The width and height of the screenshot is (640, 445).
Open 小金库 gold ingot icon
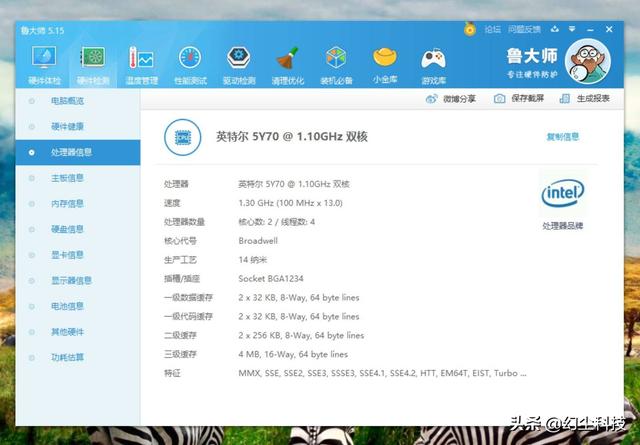tap(385, 65)
